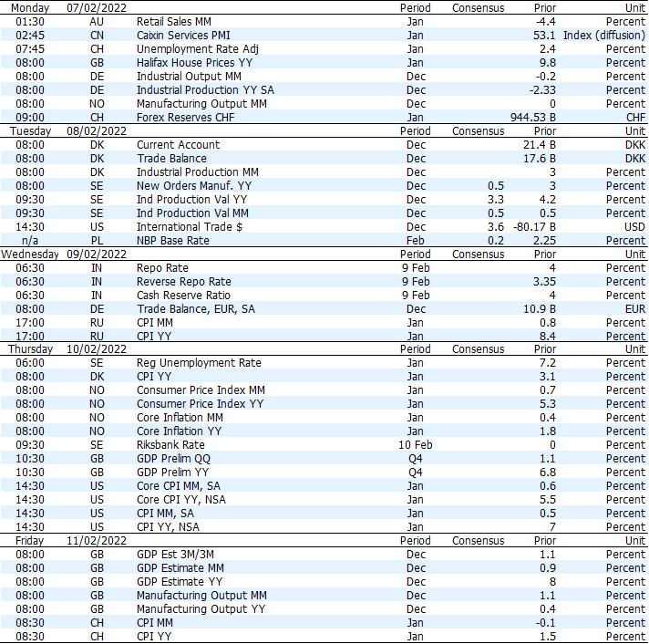Image resolution: width=649 pixels, height=644 pixels.
Task: Click 'Industrial Production YY SA' entry
Action: pos(205,90)
